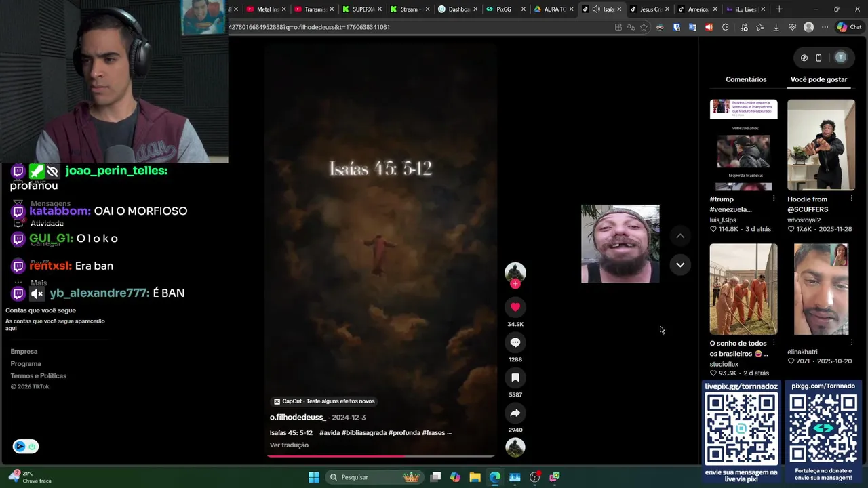Viewport: 868px width, 488px height.
Task: Open comments via the speech bubble icon
Action: coord(515,342)
